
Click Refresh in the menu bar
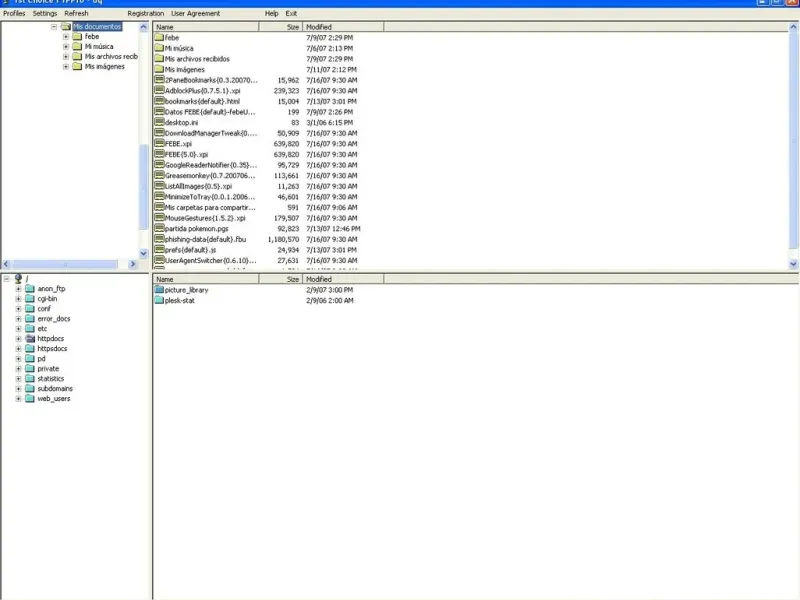(x=77, y=13)
